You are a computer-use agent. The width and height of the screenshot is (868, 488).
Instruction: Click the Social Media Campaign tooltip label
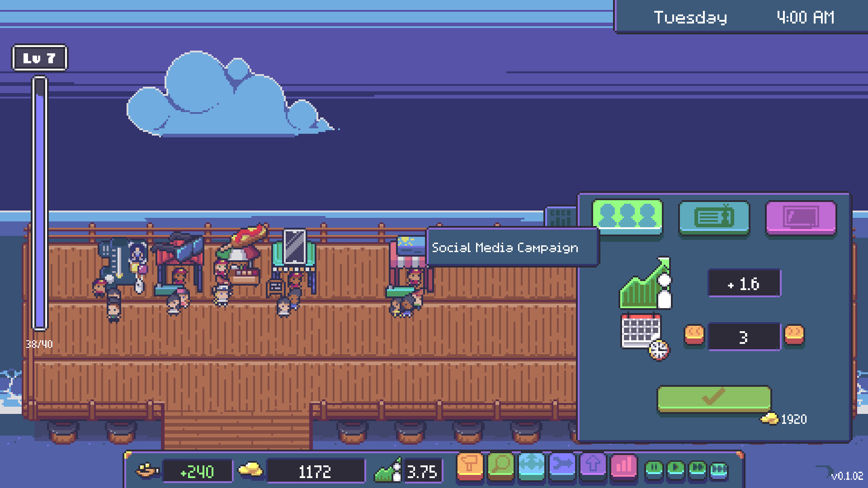[505, 248]
